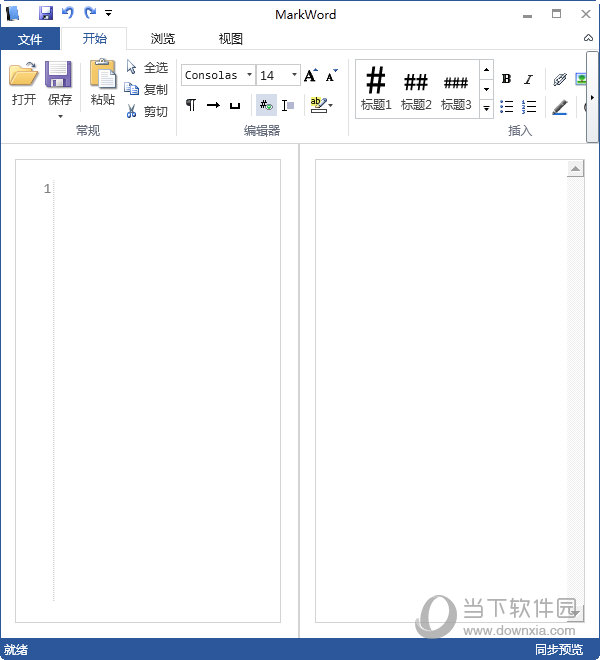Open the font size 14 dropdown

pos(294,75)
